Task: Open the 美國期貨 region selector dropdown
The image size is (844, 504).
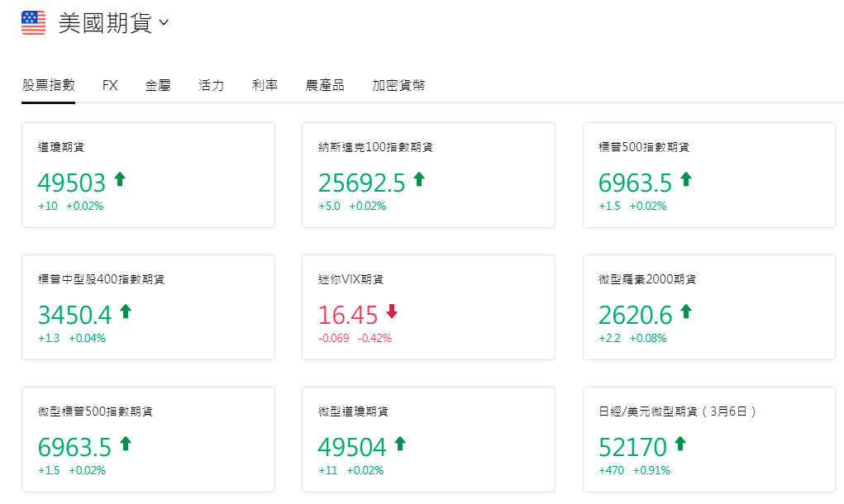Action: [162, 22]
